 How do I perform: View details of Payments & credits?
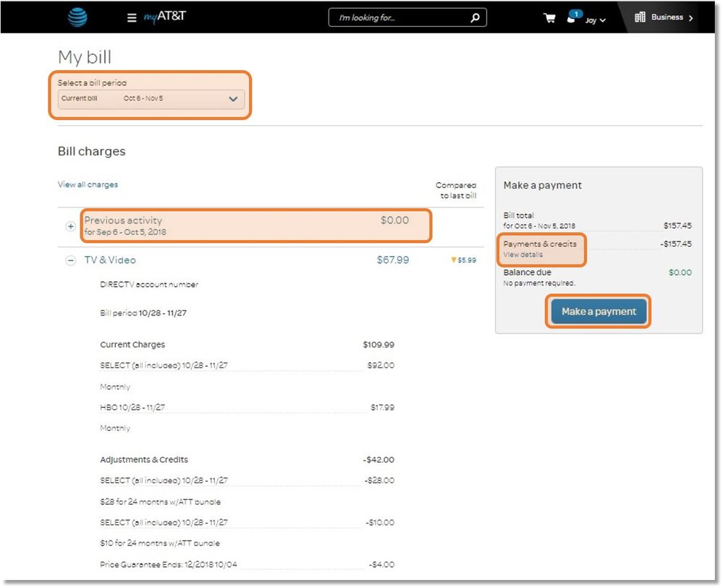525,255
